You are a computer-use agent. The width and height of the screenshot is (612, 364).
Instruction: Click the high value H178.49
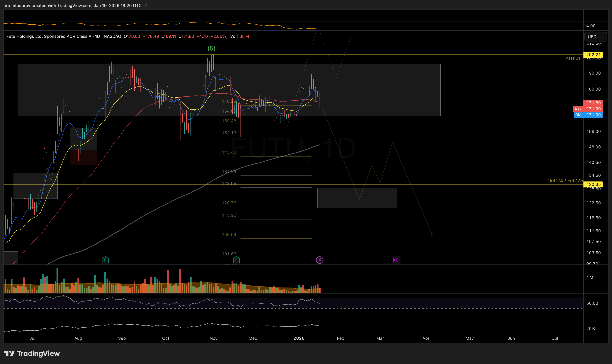pyautogui.click(x=151, y=36)
